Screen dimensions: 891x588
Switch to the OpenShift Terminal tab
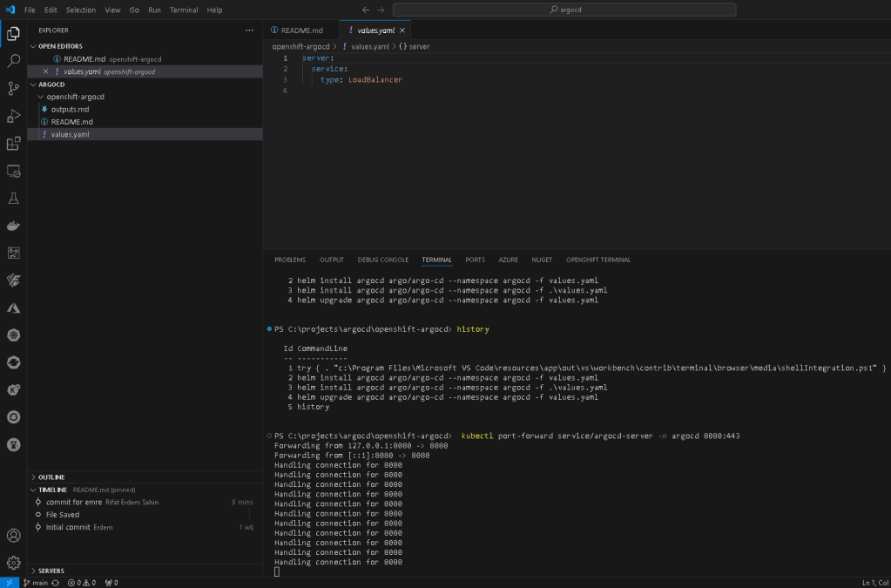click(597, 260)
